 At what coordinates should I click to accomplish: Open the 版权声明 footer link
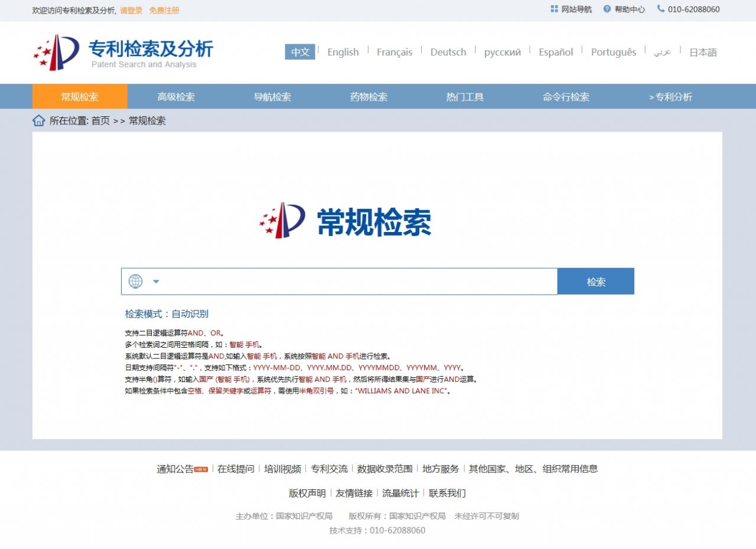tap(307, 493)
